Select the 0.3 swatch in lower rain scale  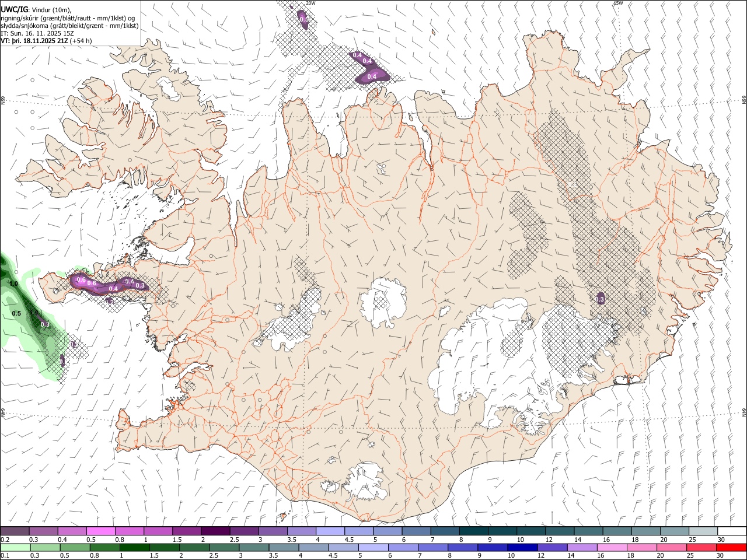(x=45, y=547)
